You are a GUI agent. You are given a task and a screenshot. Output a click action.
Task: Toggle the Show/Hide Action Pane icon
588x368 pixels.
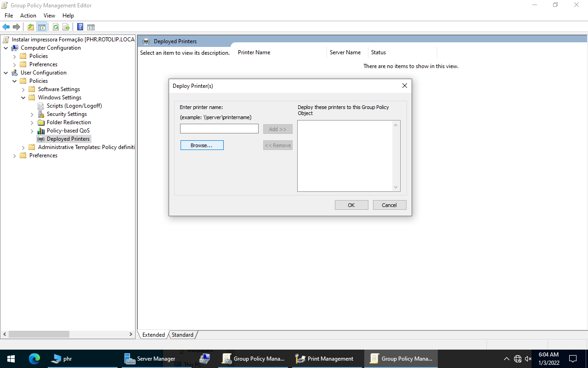[x=91, y=27]
